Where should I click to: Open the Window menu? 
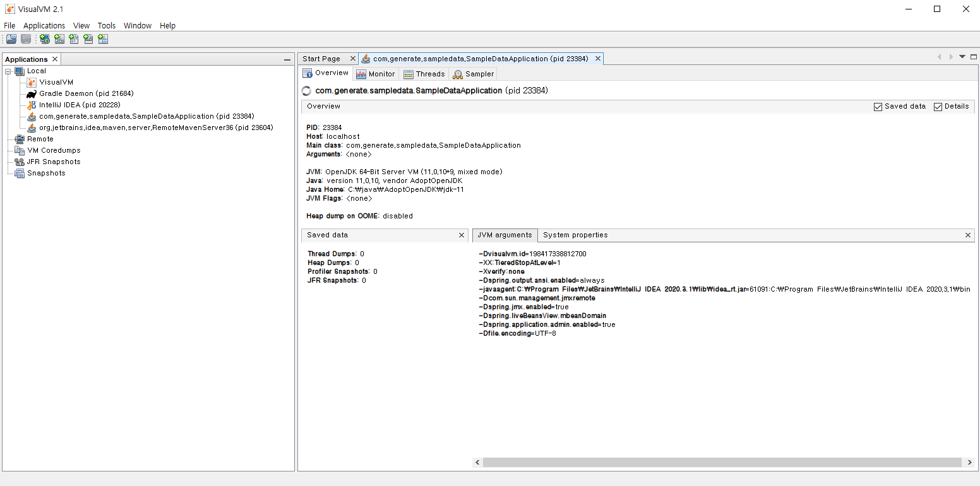click(138, 26)
